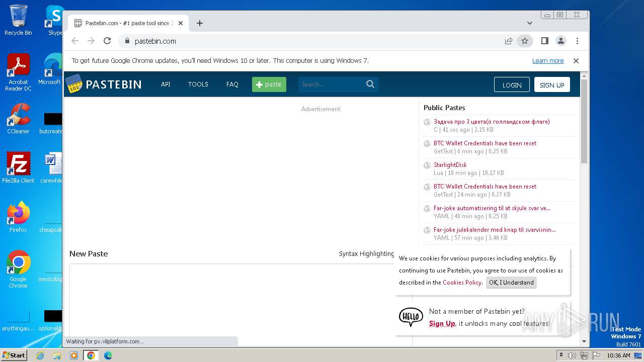Launch Google Chrome desktop icon
This screenshot has width=644, height=362.
(x=18, y=269)
